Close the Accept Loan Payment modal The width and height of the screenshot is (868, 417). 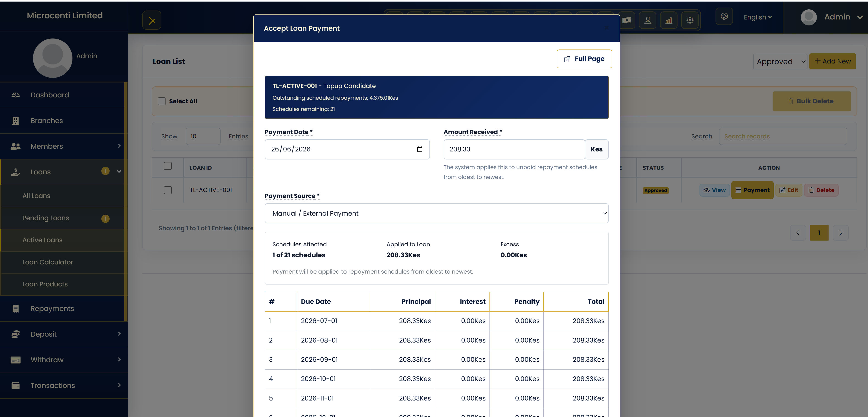click(x=606, y=28)
